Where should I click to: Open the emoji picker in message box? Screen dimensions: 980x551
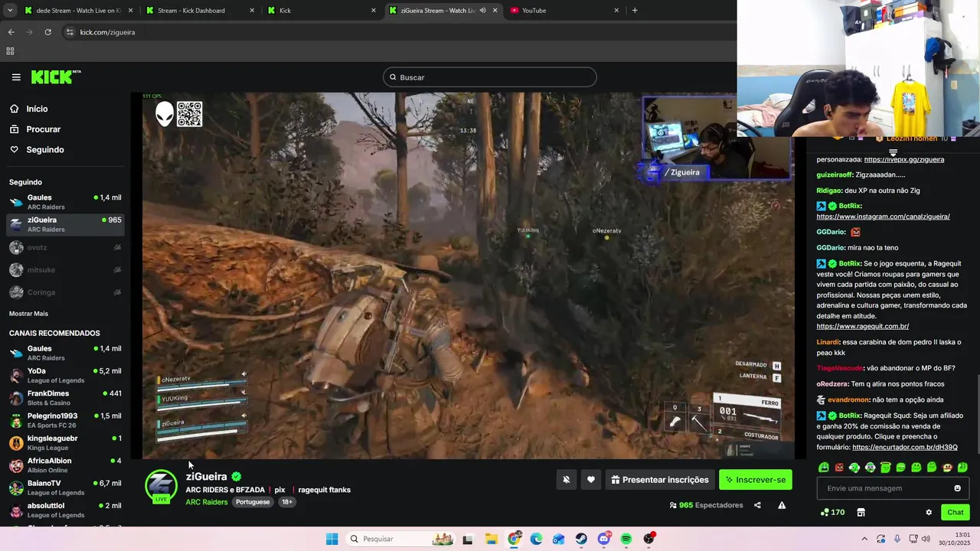(957, 488)
